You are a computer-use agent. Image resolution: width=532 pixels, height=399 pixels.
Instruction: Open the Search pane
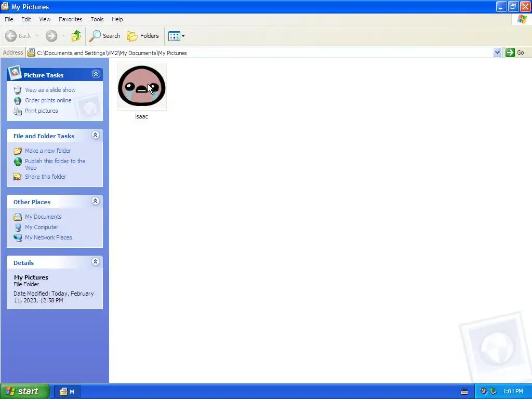[x=105, y=36]
